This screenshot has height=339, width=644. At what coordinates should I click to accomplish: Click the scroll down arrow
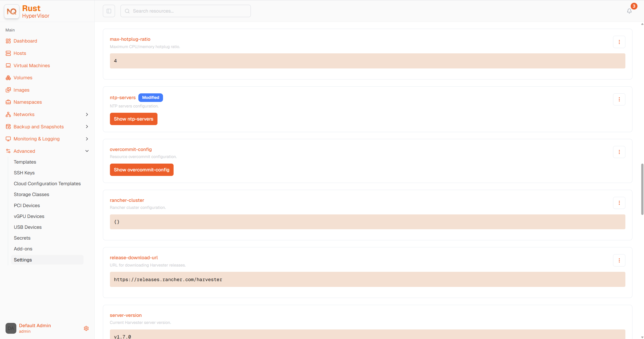(642, 337)
